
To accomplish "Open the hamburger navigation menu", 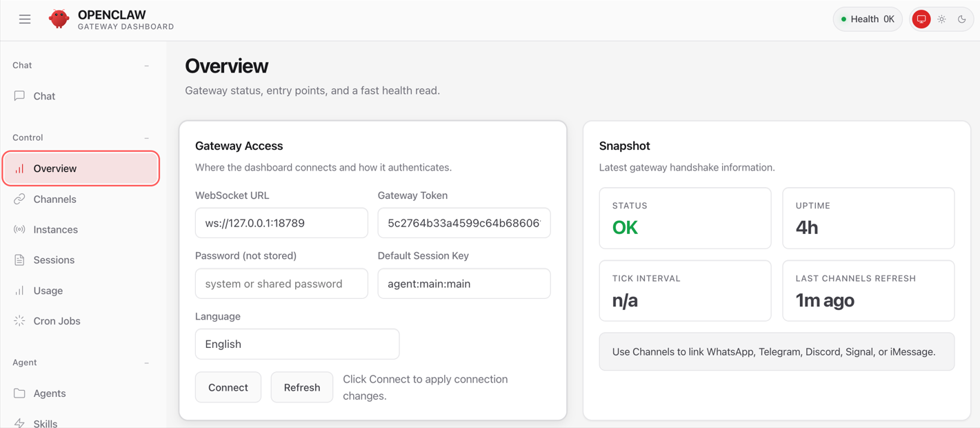I will [x=25, y=19].
